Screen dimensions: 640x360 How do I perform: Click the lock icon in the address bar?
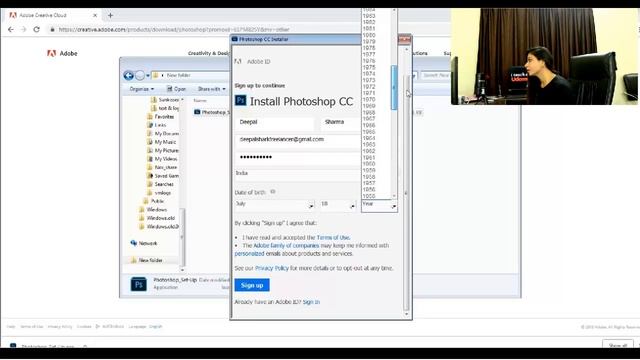[52, 29]
